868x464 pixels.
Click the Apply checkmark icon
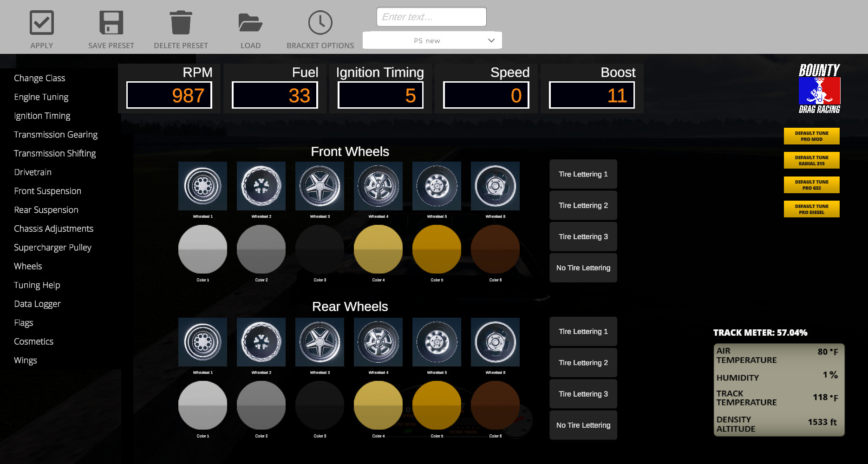click(x=41, y=22)
